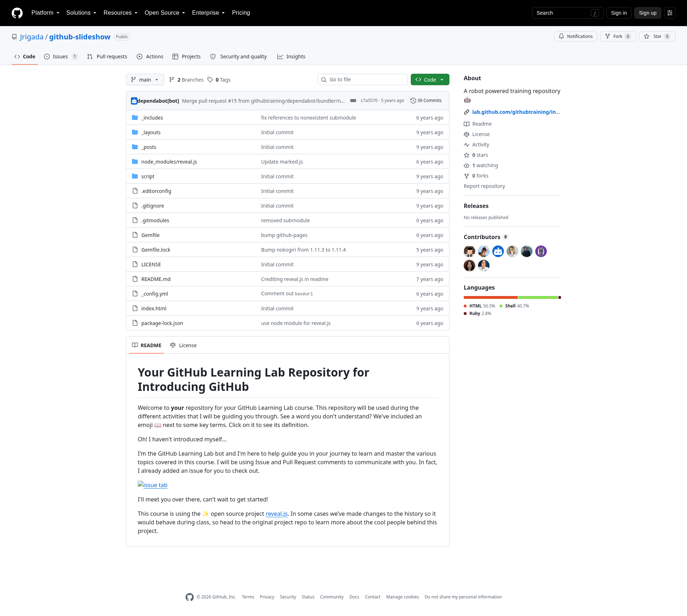Focus the Go to file input
This screenshot has height=616, width=687.
(x=363, y=79)
